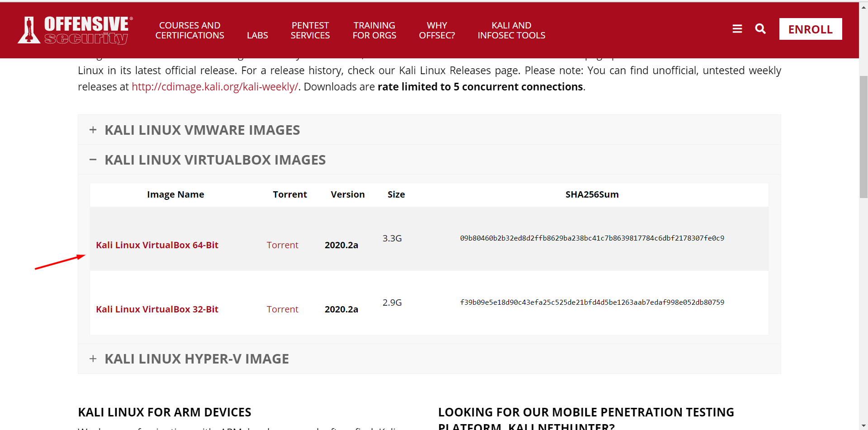Click the Version column header

[348, 194]
